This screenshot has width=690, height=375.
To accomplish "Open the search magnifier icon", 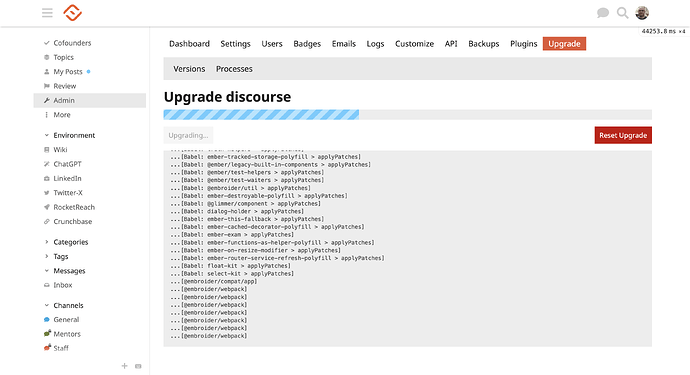I will [622, 13].
